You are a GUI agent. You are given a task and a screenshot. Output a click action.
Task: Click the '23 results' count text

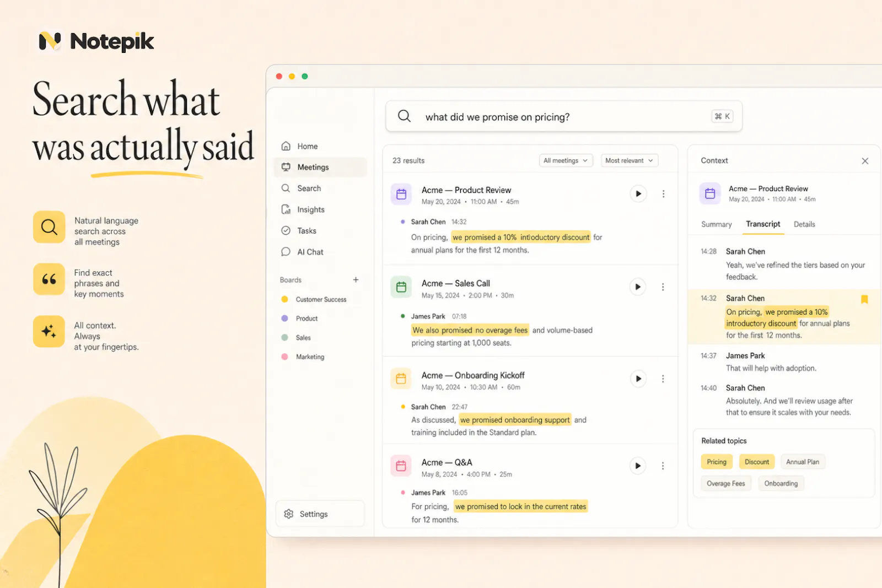408,160
